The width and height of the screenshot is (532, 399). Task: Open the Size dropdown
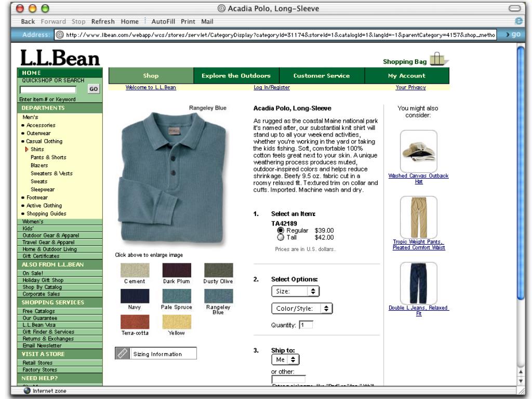(295, 291)
